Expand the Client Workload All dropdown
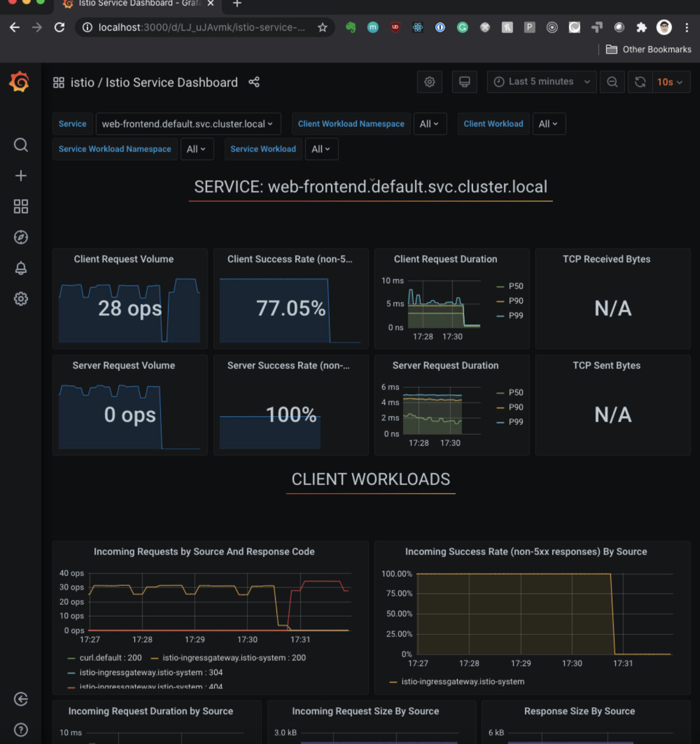Screen dimensions: 700x744 click(x=549, y=124)
